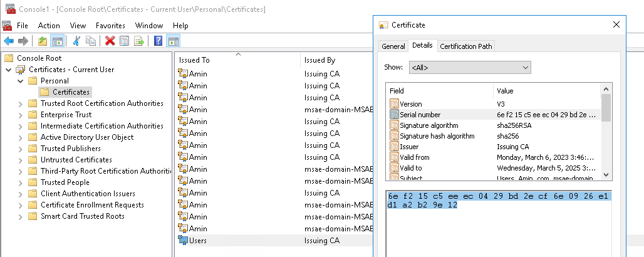Switch to the Certification Path tab
644x257 pixels.
(467, 46)
